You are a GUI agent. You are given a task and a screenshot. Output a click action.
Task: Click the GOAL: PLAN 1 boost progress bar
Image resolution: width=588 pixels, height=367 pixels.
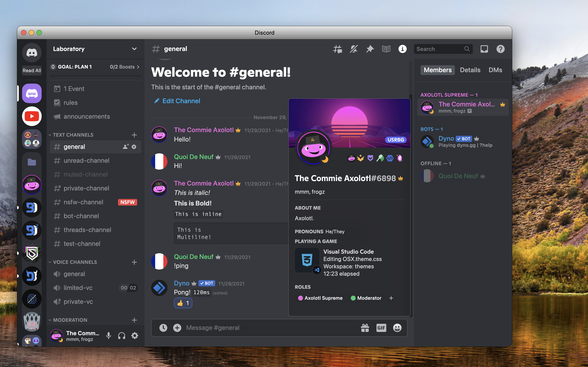[x=95, y=67]
